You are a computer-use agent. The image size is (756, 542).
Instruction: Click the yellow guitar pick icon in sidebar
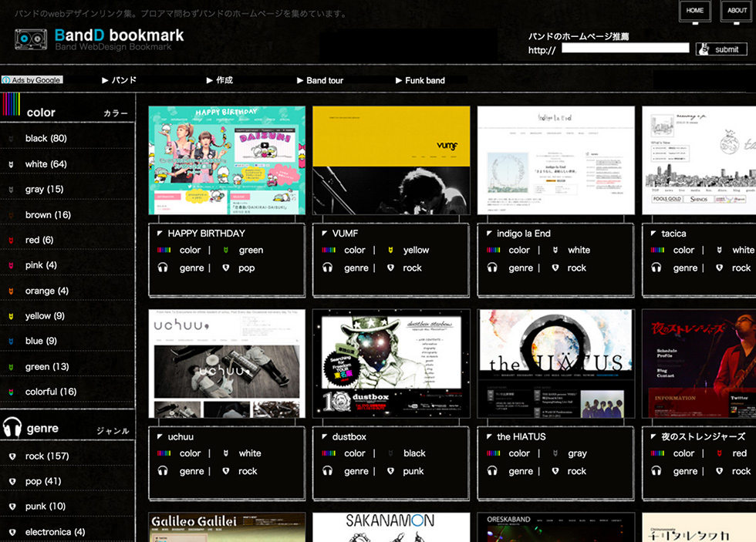12,316
